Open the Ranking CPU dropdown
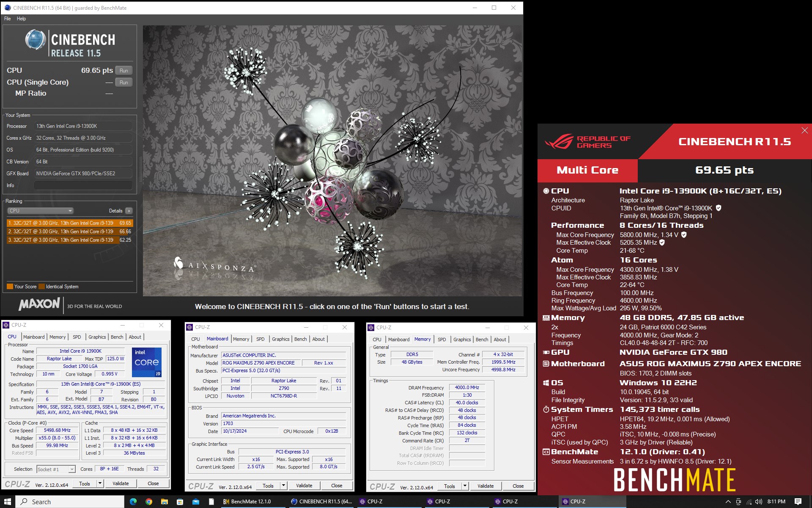 point(40,211)
